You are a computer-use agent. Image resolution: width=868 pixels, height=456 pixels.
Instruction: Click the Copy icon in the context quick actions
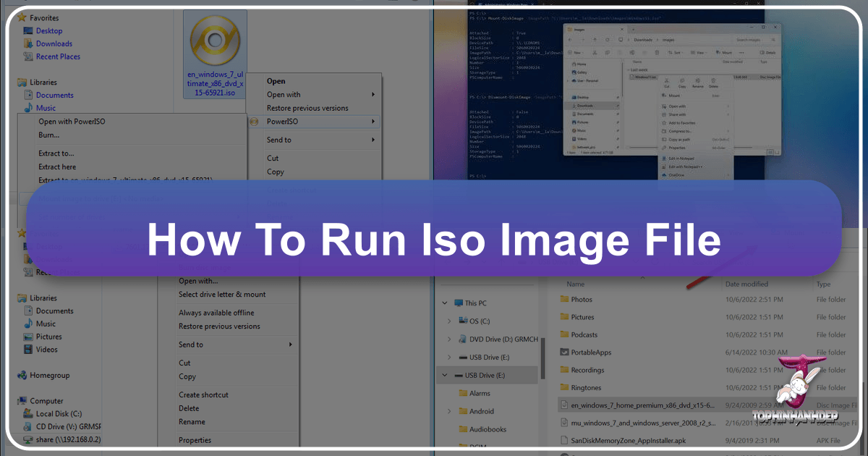pyautogui.click(x=682, y=80)
